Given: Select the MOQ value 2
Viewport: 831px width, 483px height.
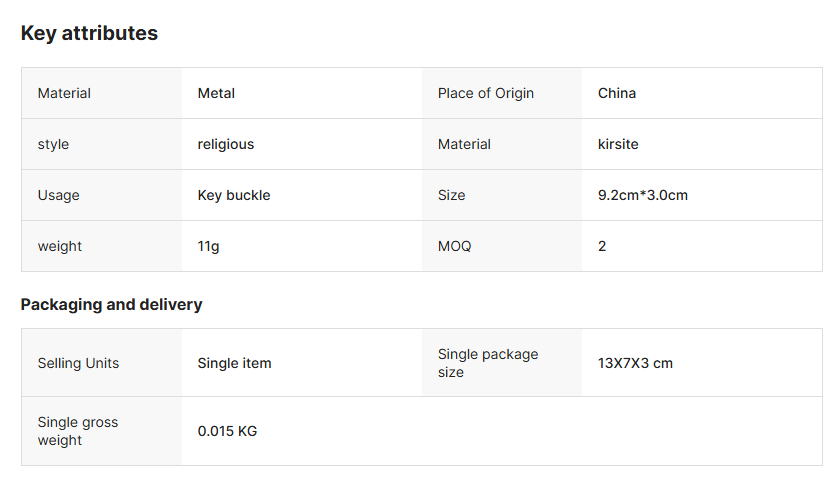Looking at the screenshot, I should [x=602, y=246].
